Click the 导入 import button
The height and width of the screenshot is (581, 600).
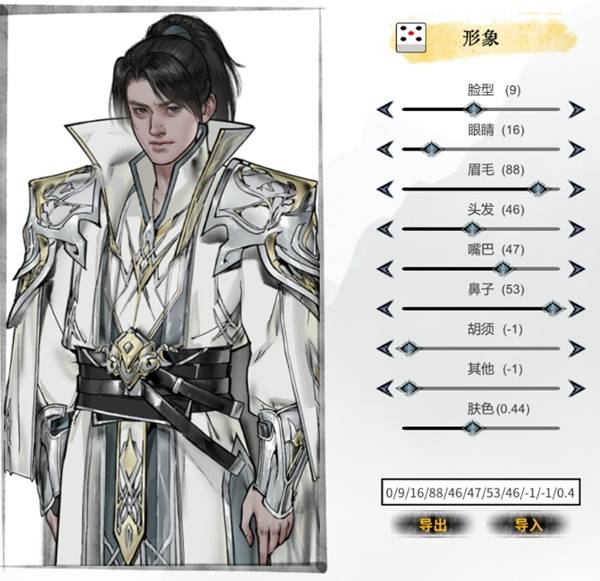coord(528,525)
